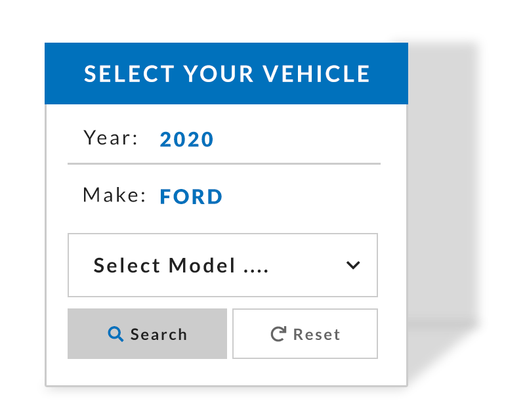The height and width of the screenshot is (420, 525).
Task: Click the circular arrow reset icon
Action: coord(278,334)
